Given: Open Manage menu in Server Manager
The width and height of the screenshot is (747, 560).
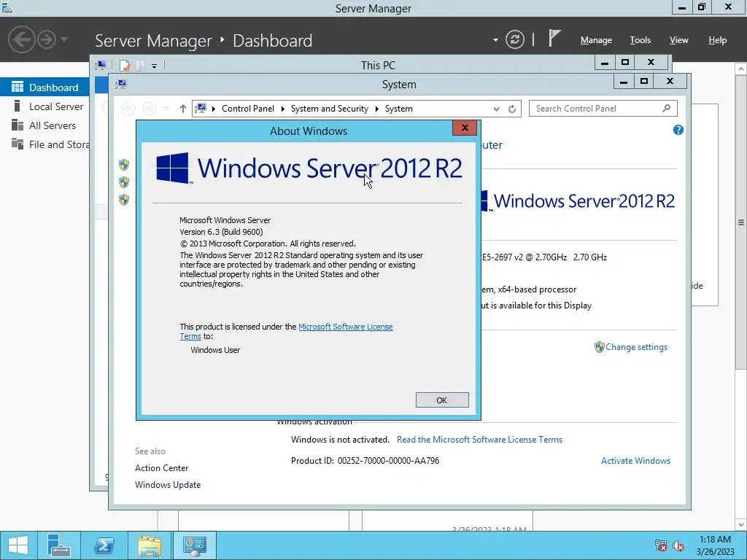Looking at the screenshot, I should click(x=596, y=40).
